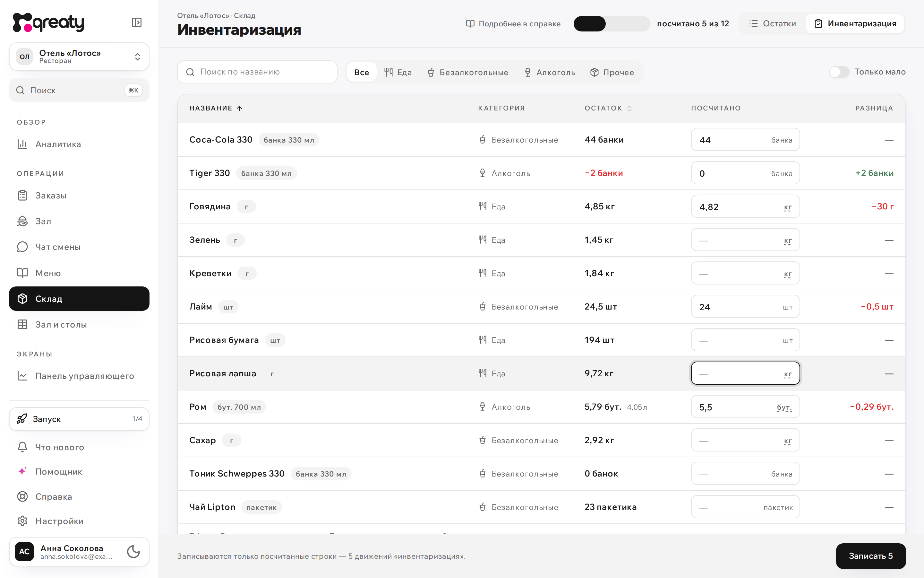Image resolution: width=924 pixels, height=578 pixels.
Task: Click the Лайм difference −0,5 шт
Action: point(877,307)
